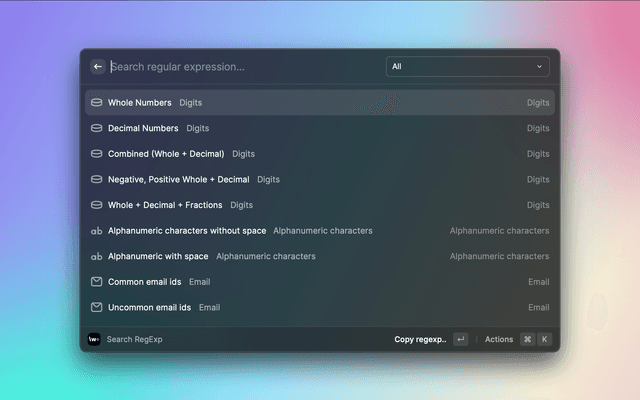Open the All category dropdown
Image resolution: width=640 pixels, height=400 pixels.
click(466, 67)
